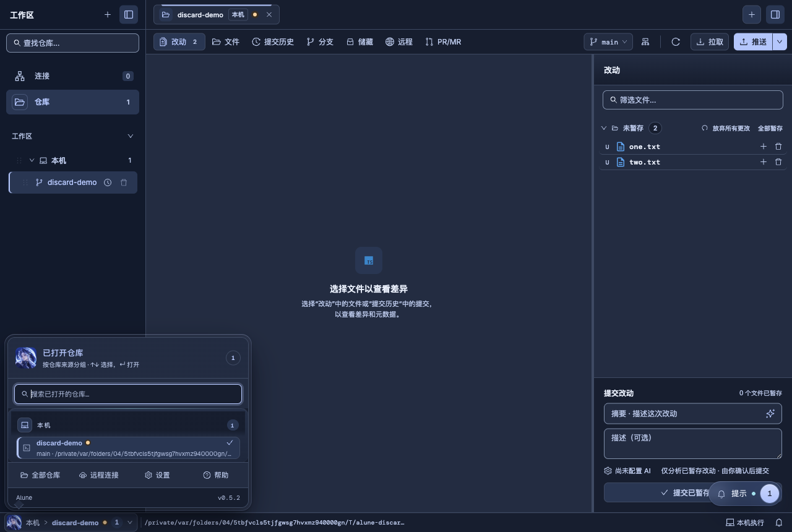Screen dimensions: 792x532
Task: Open 帮助 help in the popup
Action: pos(216,475)
